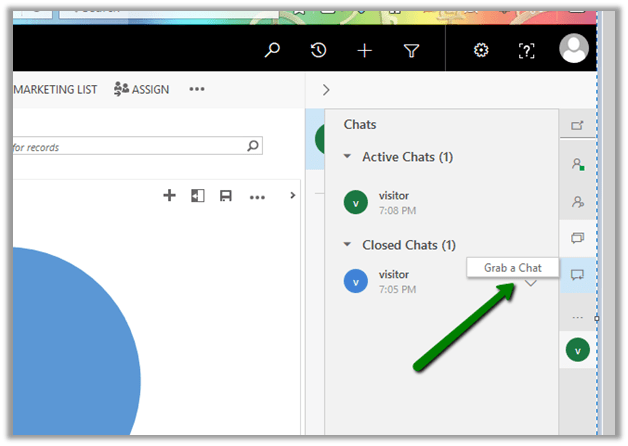The height and width of the screenshot is (446, 628).
Task: Click the chart layout pane icon
Action: 197,196
